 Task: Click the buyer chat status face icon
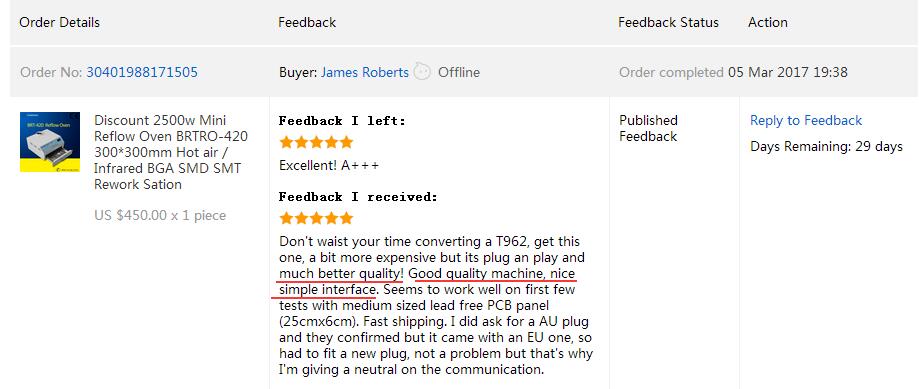pos(422,71)
